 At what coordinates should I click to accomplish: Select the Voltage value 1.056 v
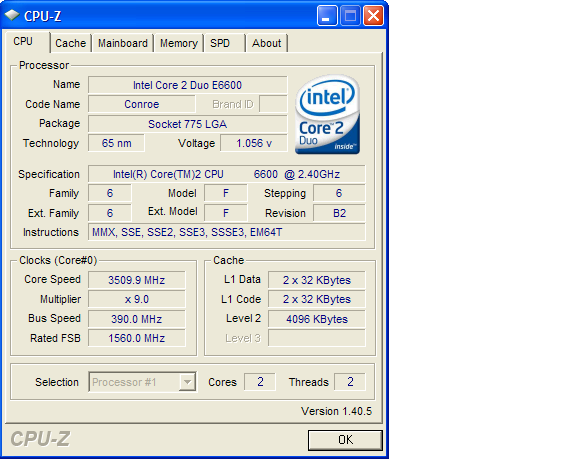(254, 143)
